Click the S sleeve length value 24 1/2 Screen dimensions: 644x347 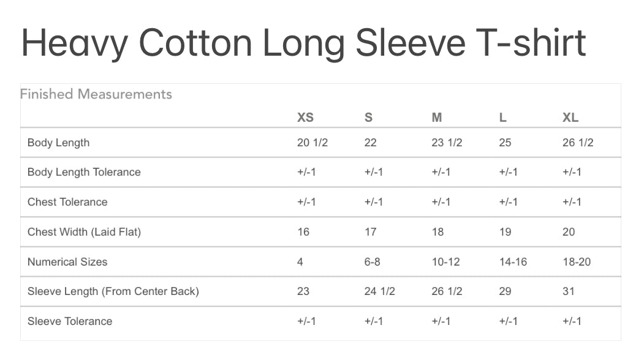[379, 291]
